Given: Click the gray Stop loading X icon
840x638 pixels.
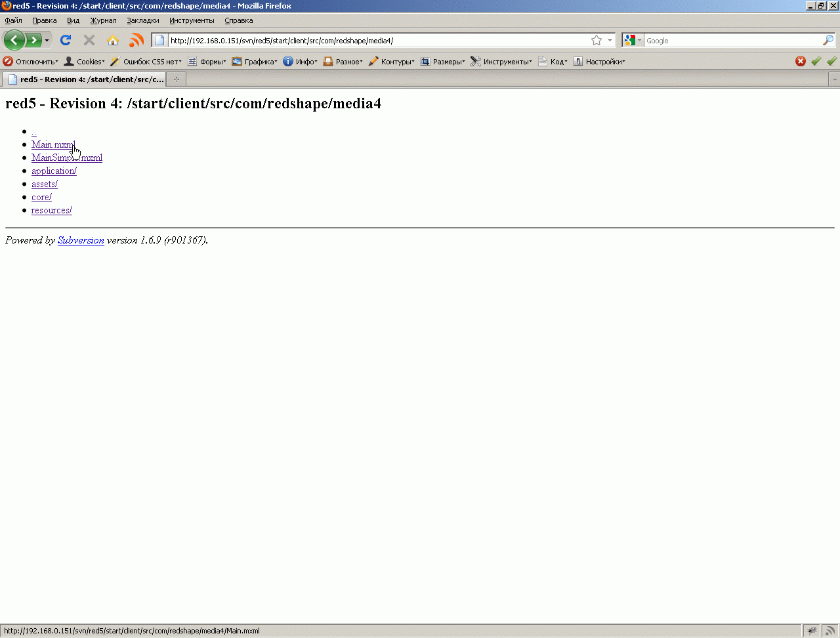Looking at the screenshot, I should pos(89,40).
